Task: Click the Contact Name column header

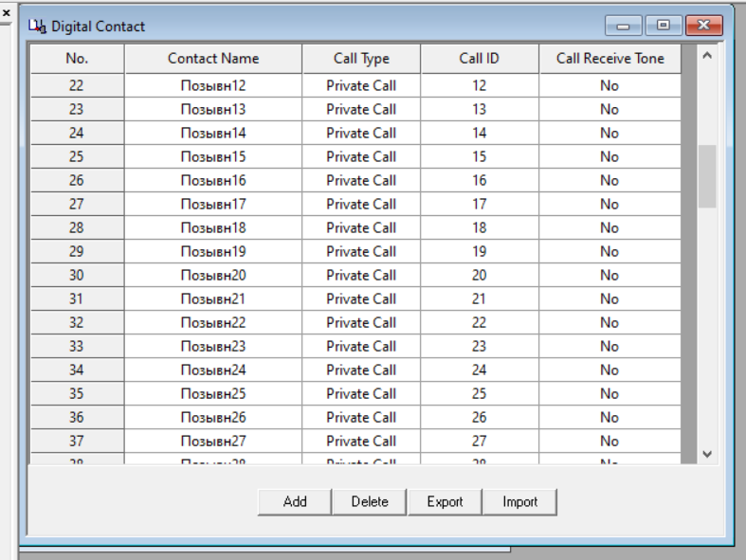Action: (x=213, y=59)
